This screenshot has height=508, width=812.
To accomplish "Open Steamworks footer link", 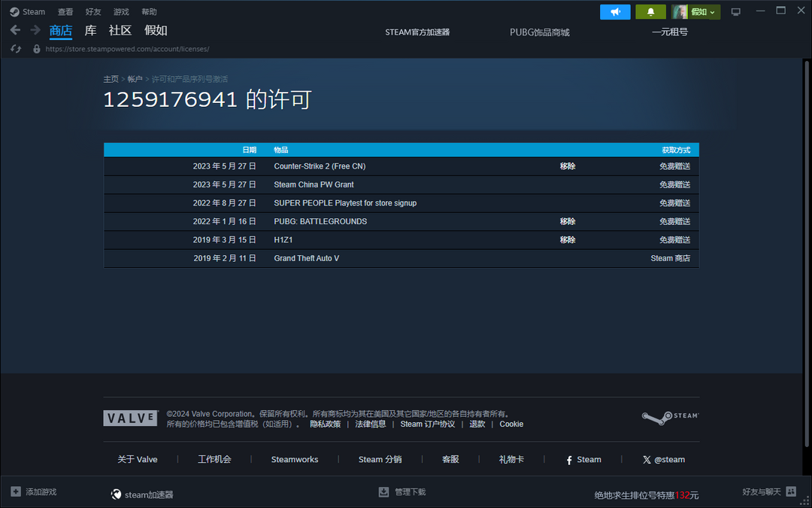I will tap(295, 460).
